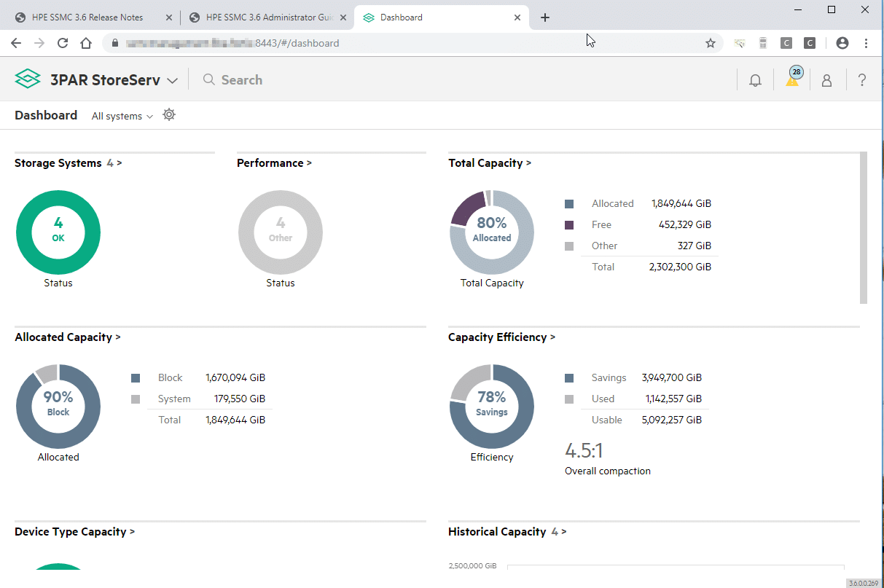Open the Storage Systems panel link
The image size is (884, 588).
coord(68,163)
